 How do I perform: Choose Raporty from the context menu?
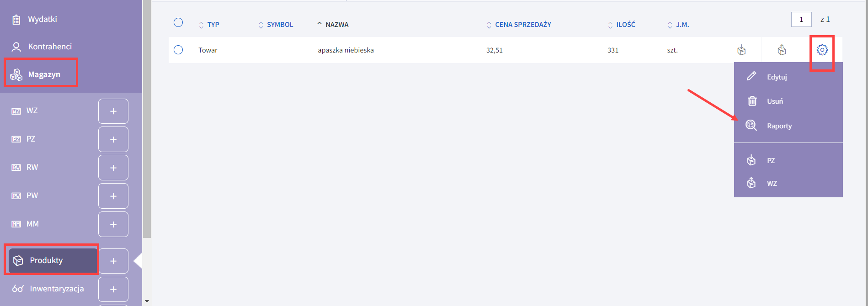[779, 126]
